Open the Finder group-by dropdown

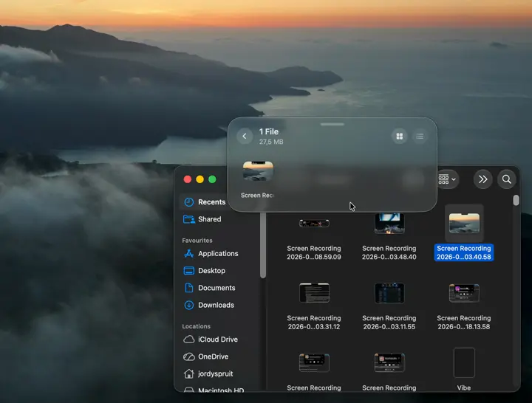(447, 179)
